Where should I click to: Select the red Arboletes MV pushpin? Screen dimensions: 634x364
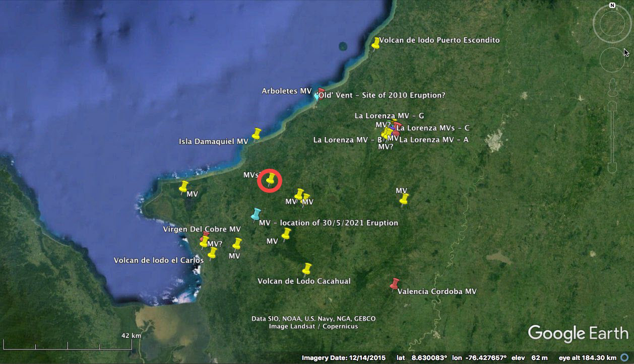coord(321,92)
